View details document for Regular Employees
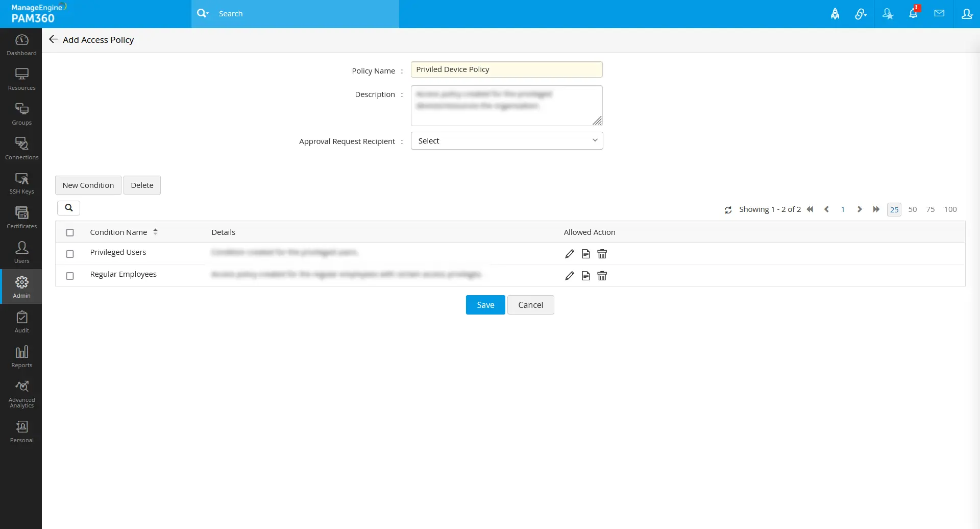The image size is (980, 529). tap(586, 276)
